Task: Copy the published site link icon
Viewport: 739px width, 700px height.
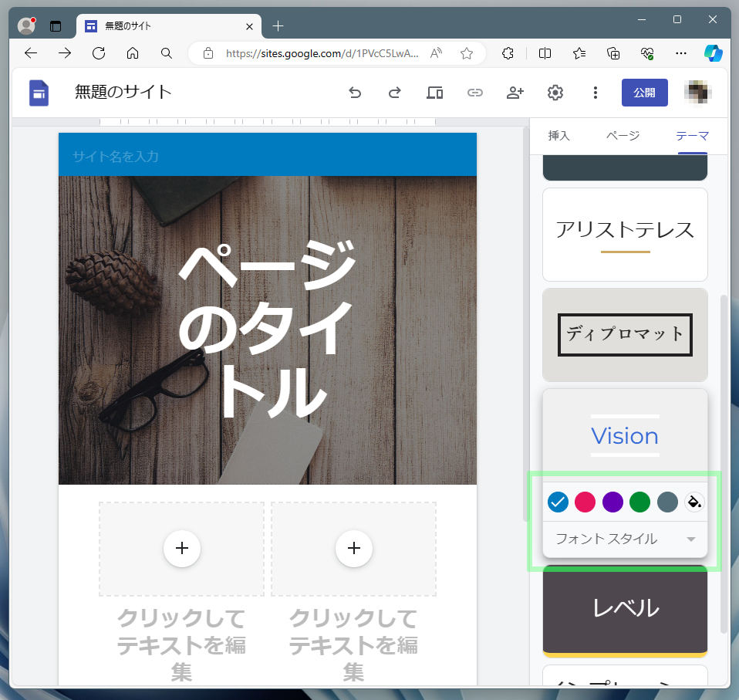Action: pos(474,93)
